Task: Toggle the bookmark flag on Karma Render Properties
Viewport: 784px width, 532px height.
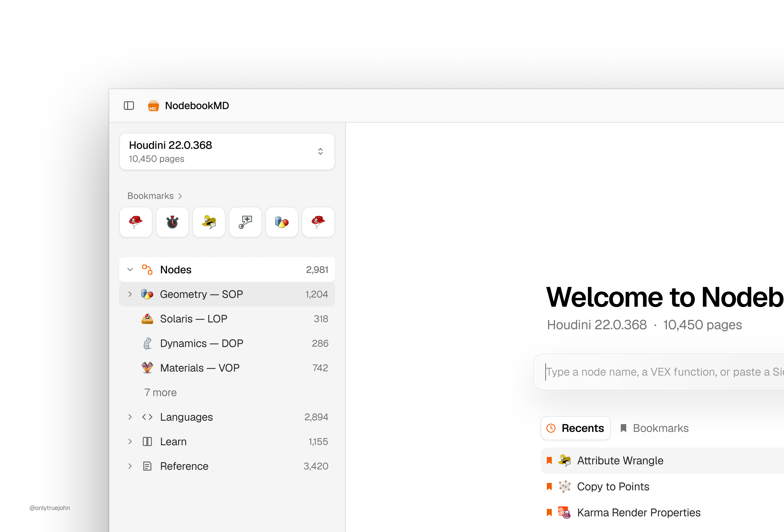Action: 549,512
